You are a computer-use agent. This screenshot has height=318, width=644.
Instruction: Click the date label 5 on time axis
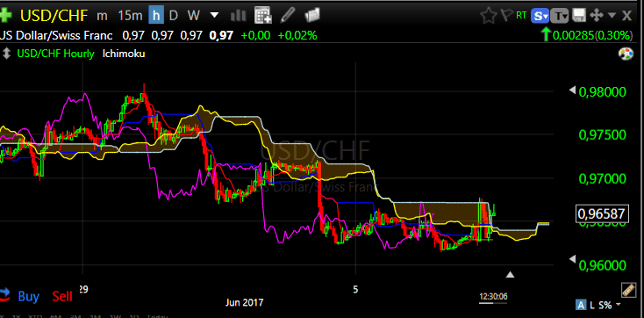click(355, 289)
